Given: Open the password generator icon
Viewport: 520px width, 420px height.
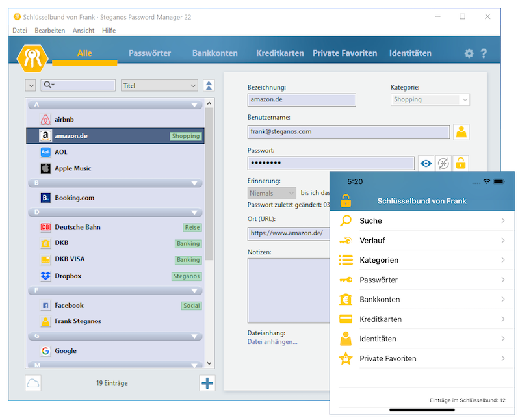Looking at the screenshot, I should click(x=443, y=163).
